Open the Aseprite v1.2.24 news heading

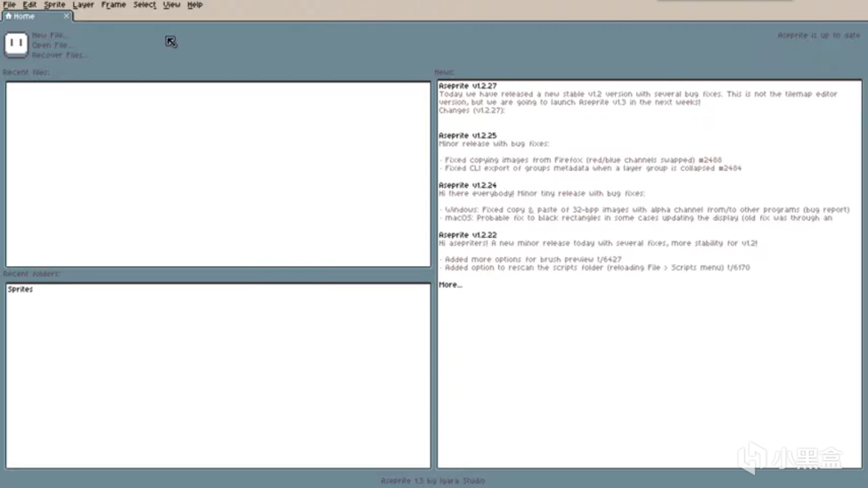pyautogui.click(x=468, y=185)
